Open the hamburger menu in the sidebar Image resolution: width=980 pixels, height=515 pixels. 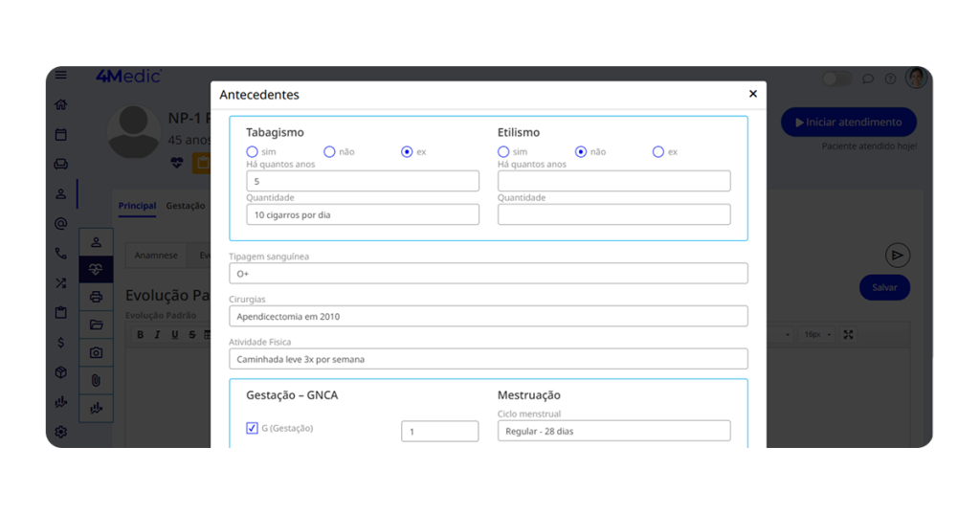tap(61, 76)
